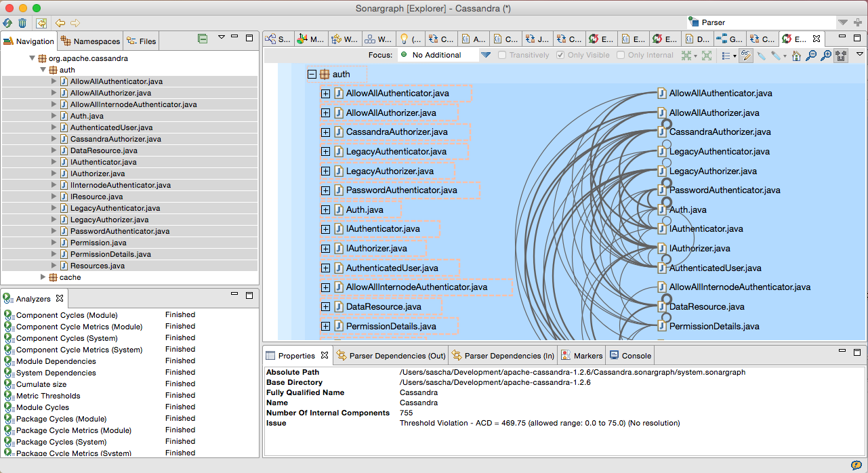Close the Properties view tab
The height and width of the screenshot is (473, 868).
[x=325, y=355]
